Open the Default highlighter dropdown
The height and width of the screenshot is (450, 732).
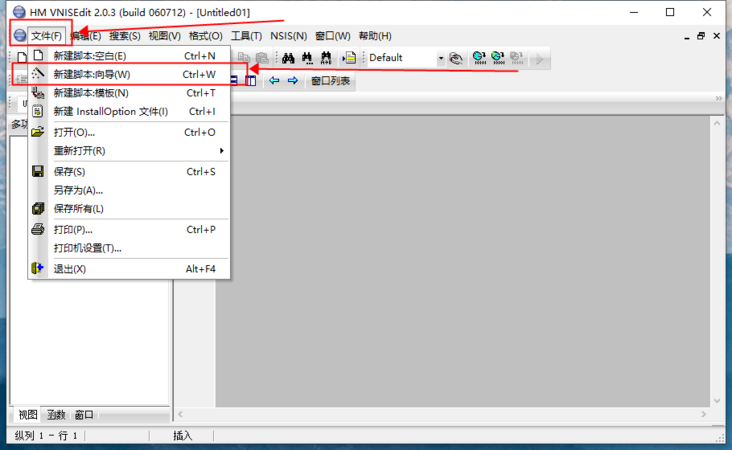coord(441,58)
